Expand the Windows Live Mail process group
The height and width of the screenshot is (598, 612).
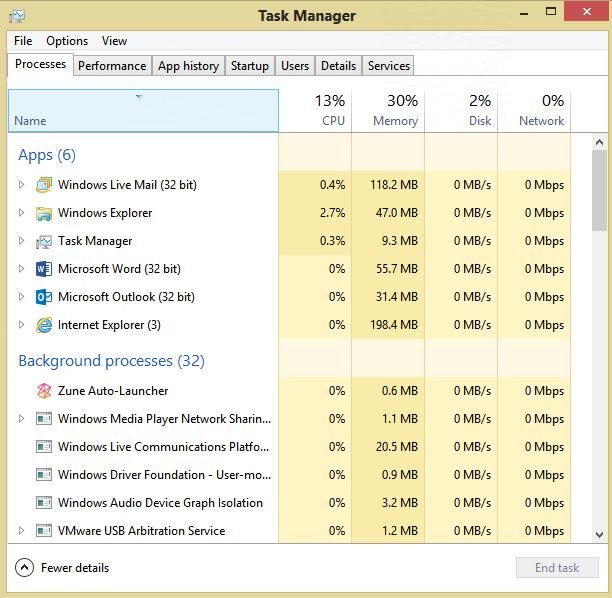tap(21, 184)
